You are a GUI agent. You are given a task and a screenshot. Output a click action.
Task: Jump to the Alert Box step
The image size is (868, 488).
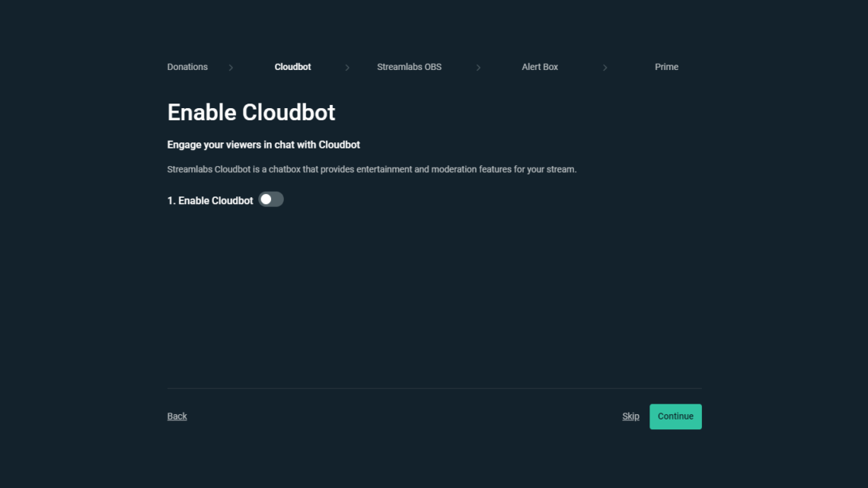click(540, 67)
